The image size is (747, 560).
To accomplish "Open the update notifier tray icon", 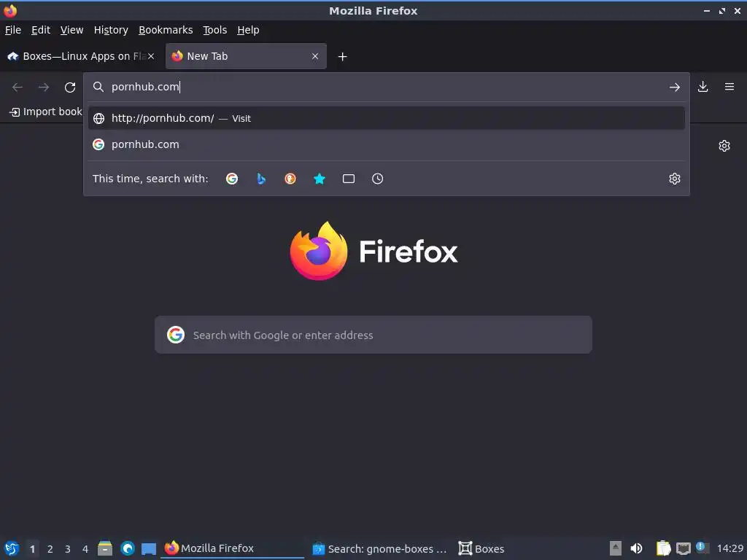I will [x=702, y=548].
